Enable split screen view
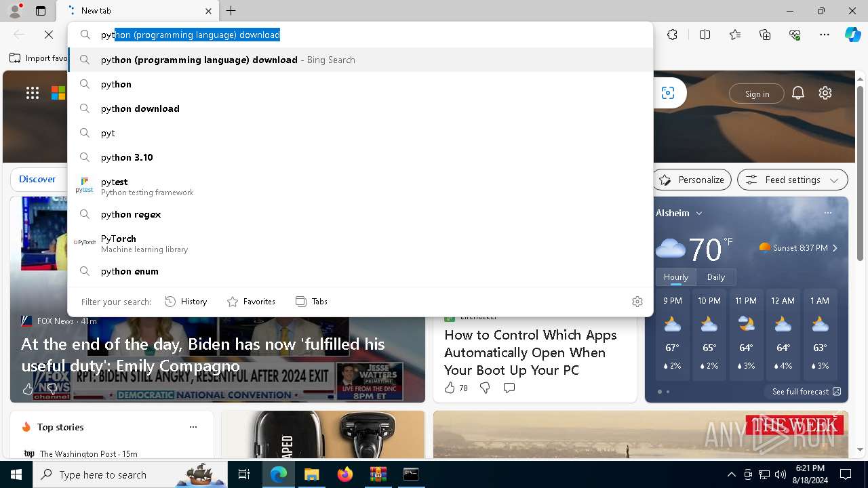This screenshot has height=488, width=868. click(705, 35)
